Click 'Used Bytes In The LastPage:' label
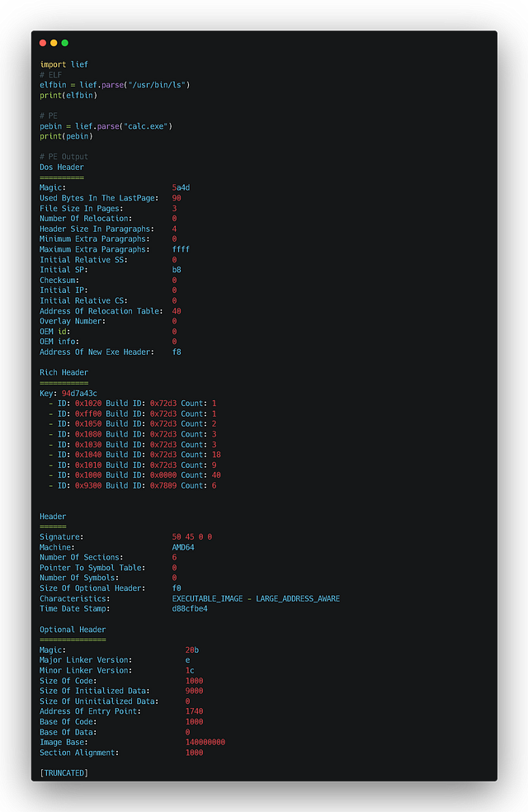528x812 pixels. coord(99,198)
